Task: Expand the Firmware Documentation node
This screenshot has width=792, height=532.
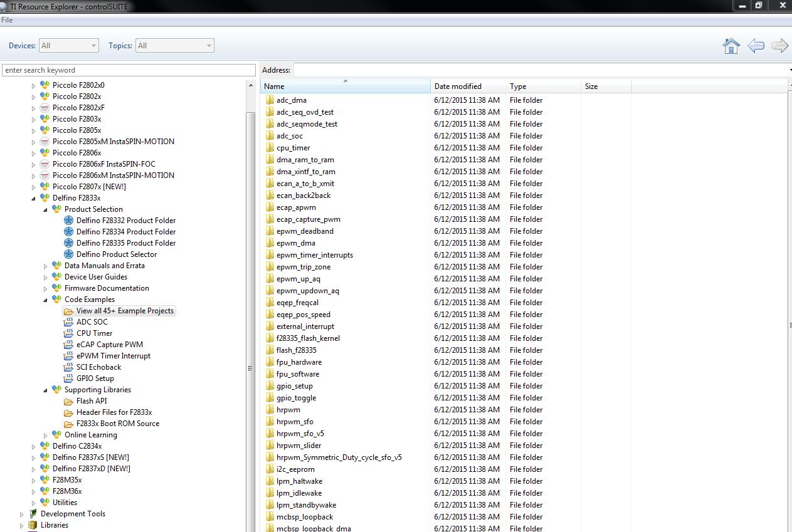Action: tap(46, 288)
